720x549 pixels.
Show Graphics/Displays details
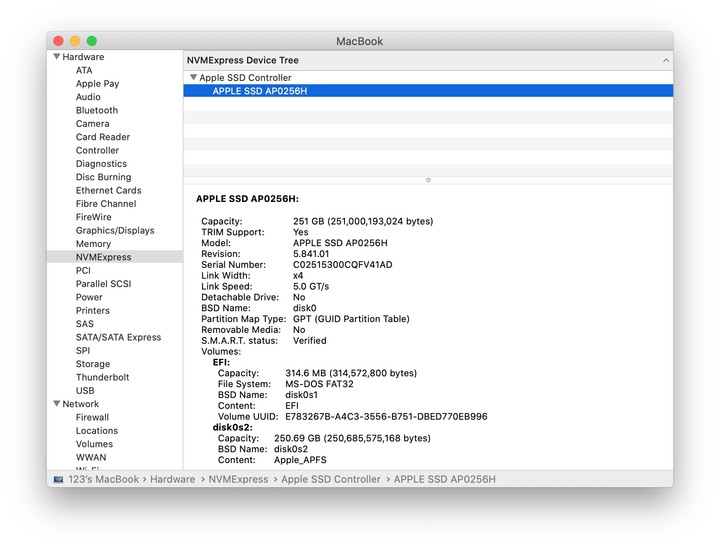pos(115,230)
